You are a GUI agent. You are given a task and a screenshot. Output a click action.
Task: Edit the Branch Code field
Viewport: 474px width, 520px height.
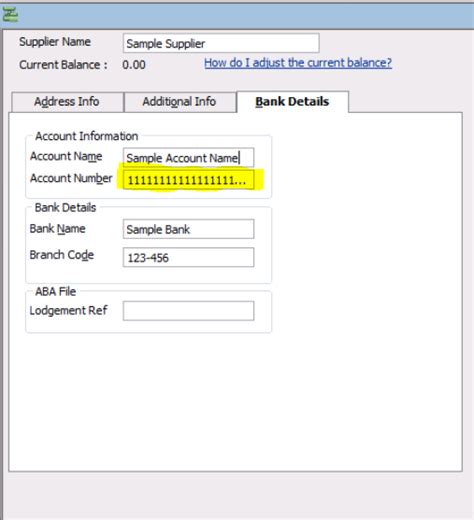pyautogui.click(x=188, y=257)
